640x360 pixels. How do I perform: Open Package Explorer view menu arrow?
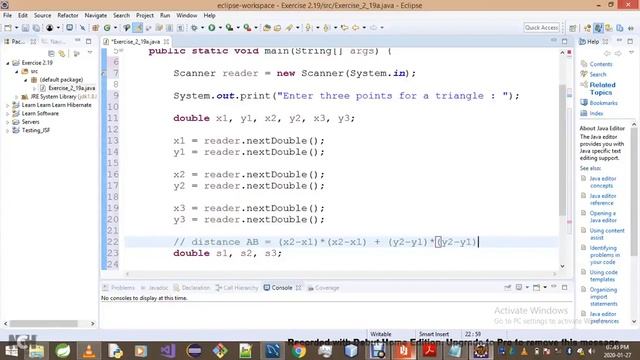(90, 53)
